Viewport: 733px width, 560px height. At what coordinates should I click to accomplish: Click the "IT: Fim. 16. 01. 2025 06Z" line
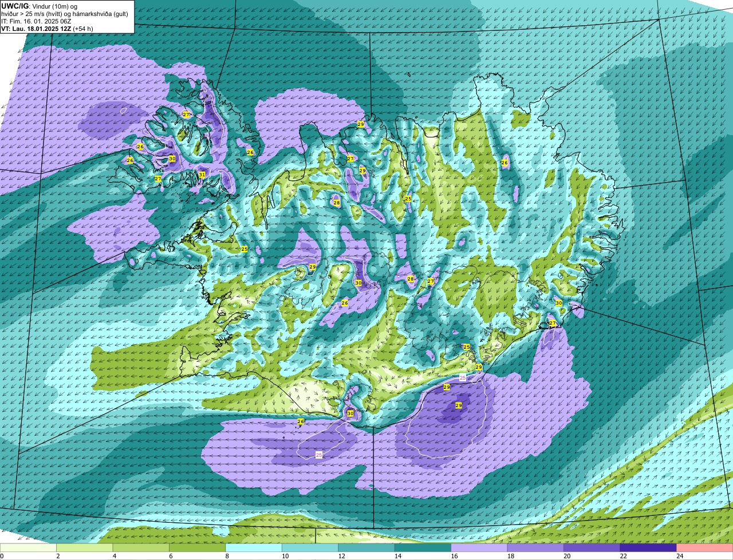[x=36, y=21]
